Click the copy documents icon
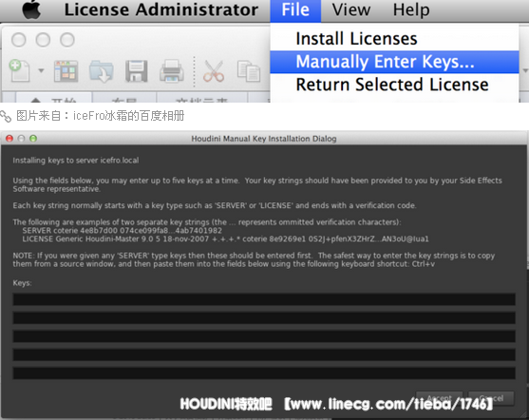529x420 pixels. [249, 71]
